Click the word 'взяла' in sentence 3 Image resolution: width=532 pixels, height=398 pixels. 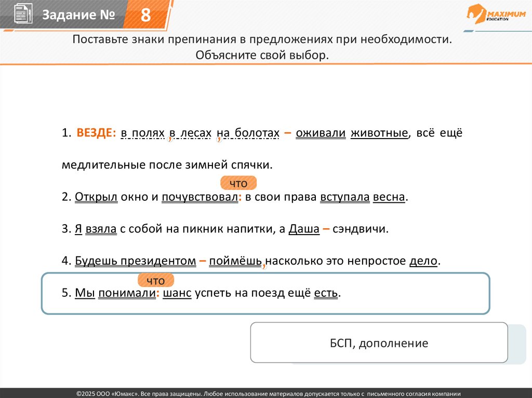(x=101, y=229)
